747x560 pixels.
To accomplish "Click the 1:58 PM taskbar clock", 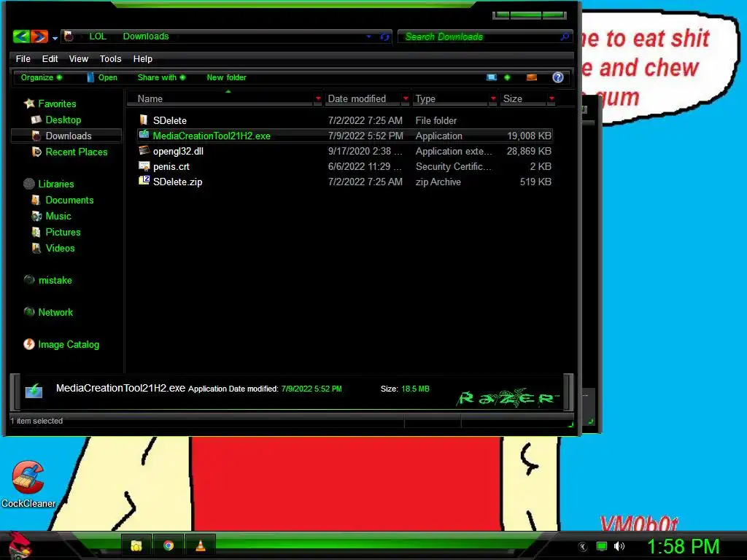I will pyautogui.click(x=683, y=546).
